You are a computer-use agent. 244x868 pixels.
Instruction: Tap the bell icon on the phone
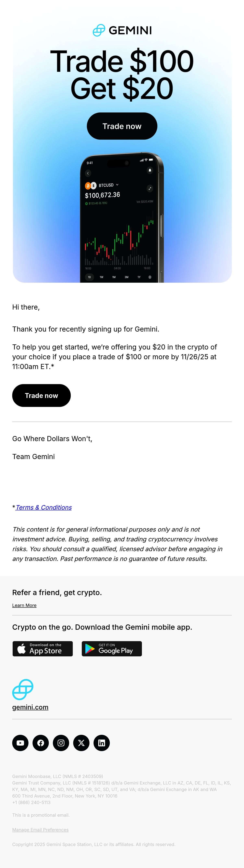(150, 170)
